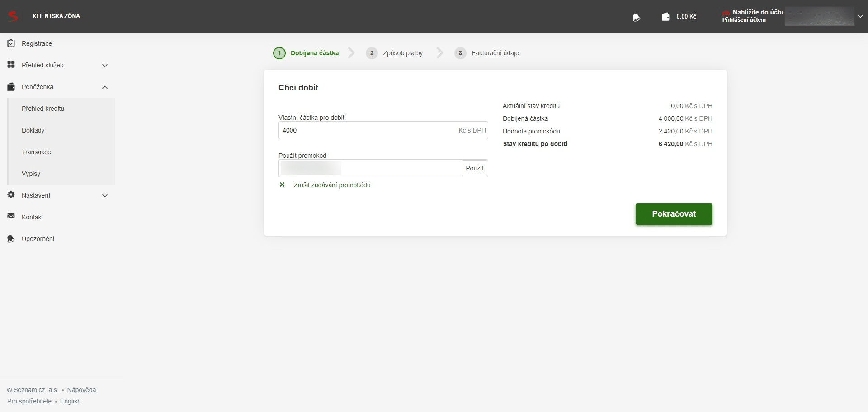The height and width of the screenshot is (412, 868).
Task: Cancel promo code entry with X icon
Action: pos(282,185)
